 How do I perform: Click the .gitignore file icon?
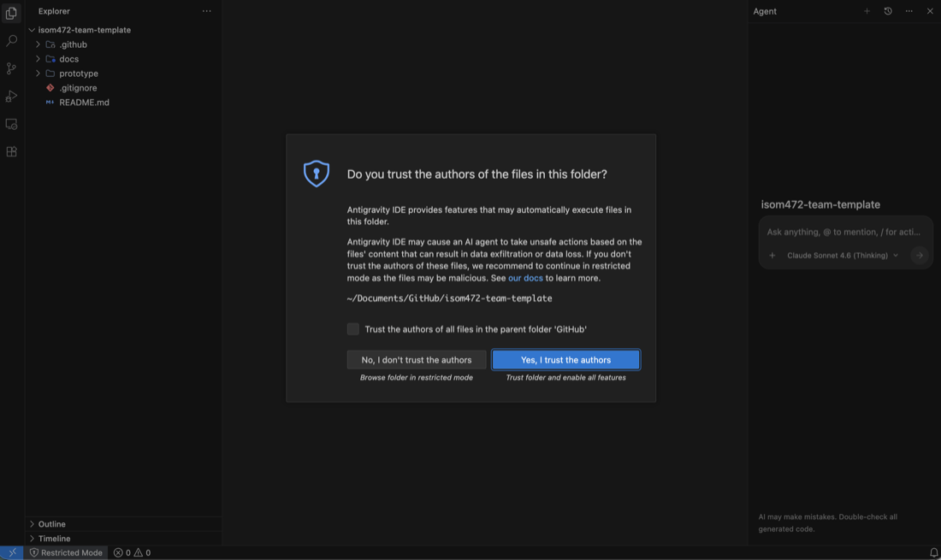coord(50,87)
